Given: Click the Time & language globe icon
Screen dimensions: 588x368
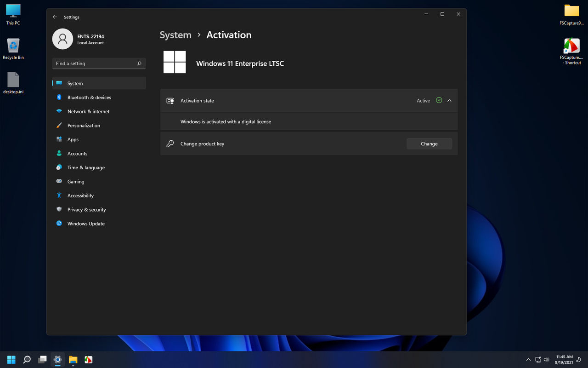Looking at the screenshot, I should pos(59,167).
